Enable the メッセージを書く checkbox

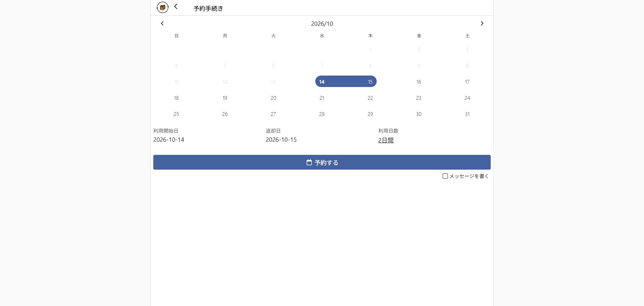(x=445, y=176)
